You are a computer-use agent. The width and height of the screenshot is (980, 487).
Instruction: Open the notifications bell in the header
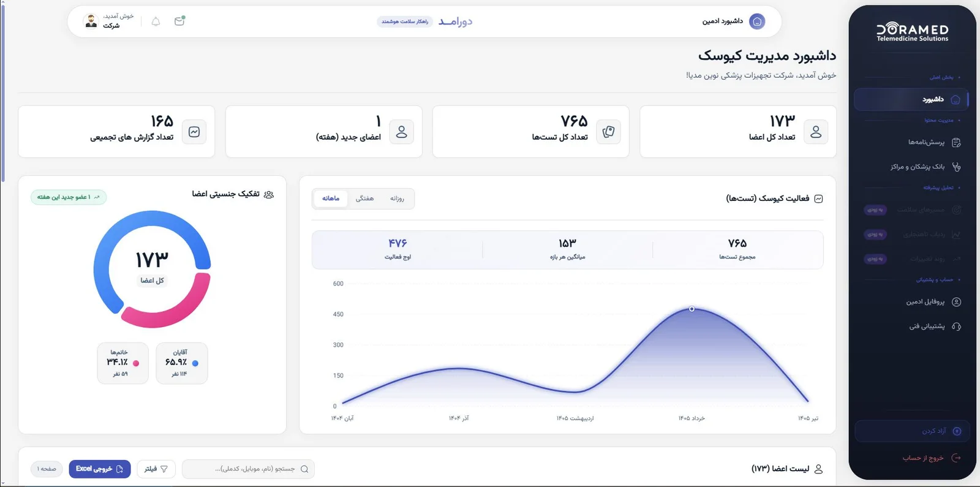[156, 21]
